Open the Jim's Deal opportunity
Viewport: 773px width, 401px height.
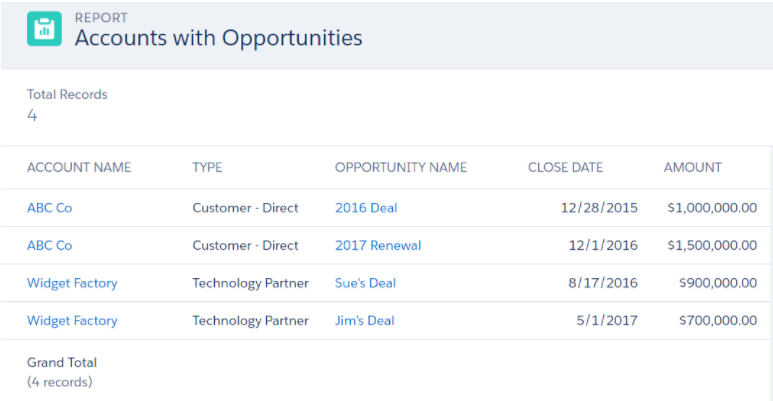(364, 321)
